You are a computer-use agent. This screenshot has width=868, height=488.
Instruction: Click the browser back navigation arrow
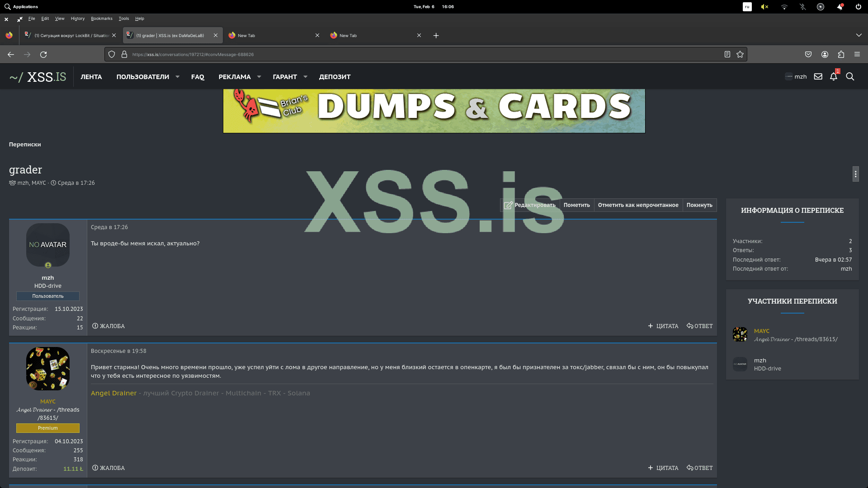(10, 54)
